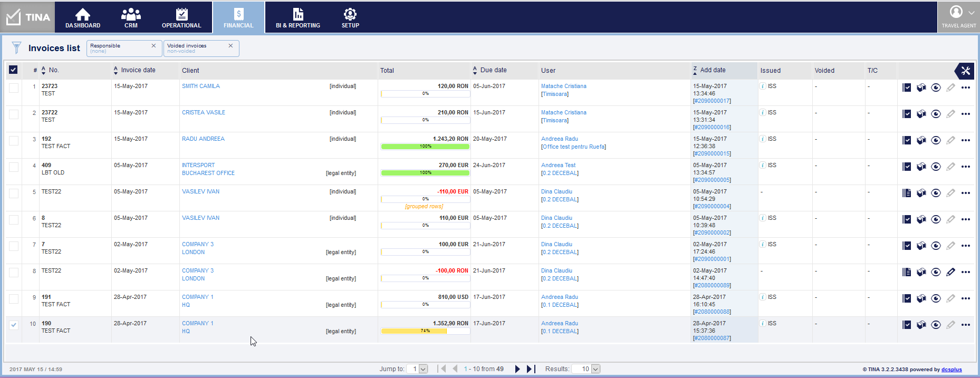This screenshot has width=980, height=378.
Task: Jump to the last page of invoices
Action: (x=531, y=369)
